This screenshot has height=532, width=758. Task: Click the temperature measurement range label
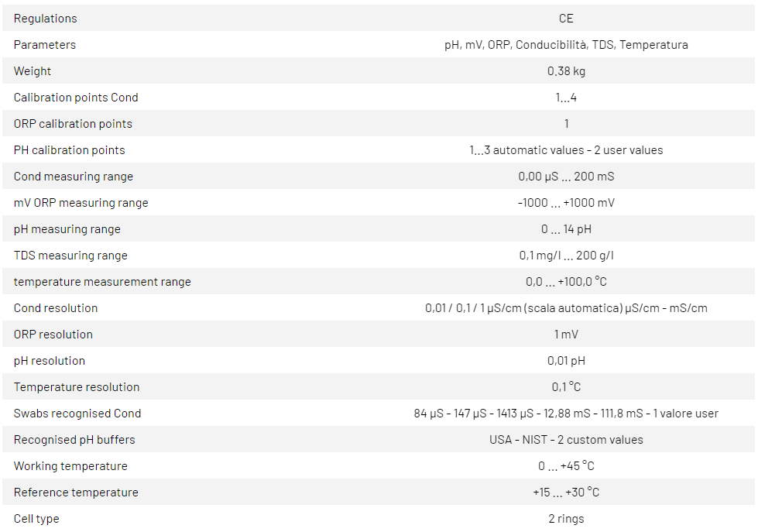coord(102,282)
